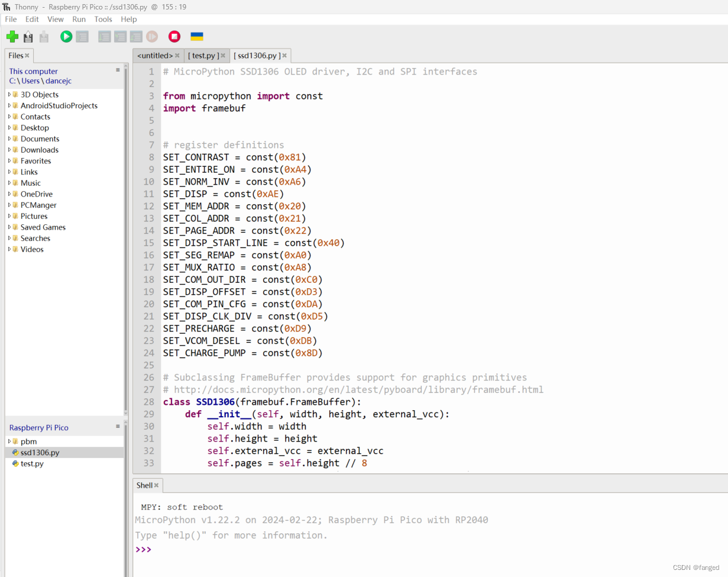728x577 pixels.
Task: Open the Edit menu
Action: (x=32, y=19)
